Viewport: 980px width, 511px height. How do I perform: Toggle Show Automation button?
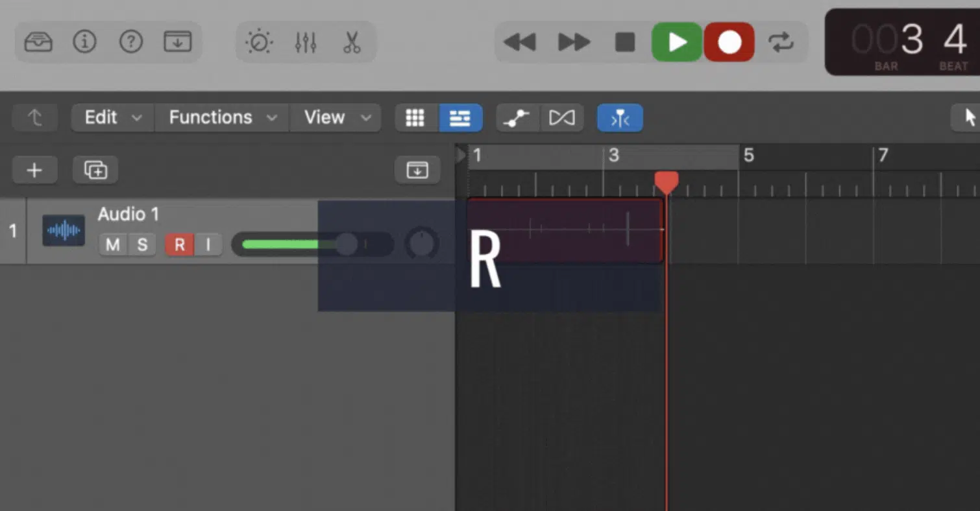(x=517, y=118)
